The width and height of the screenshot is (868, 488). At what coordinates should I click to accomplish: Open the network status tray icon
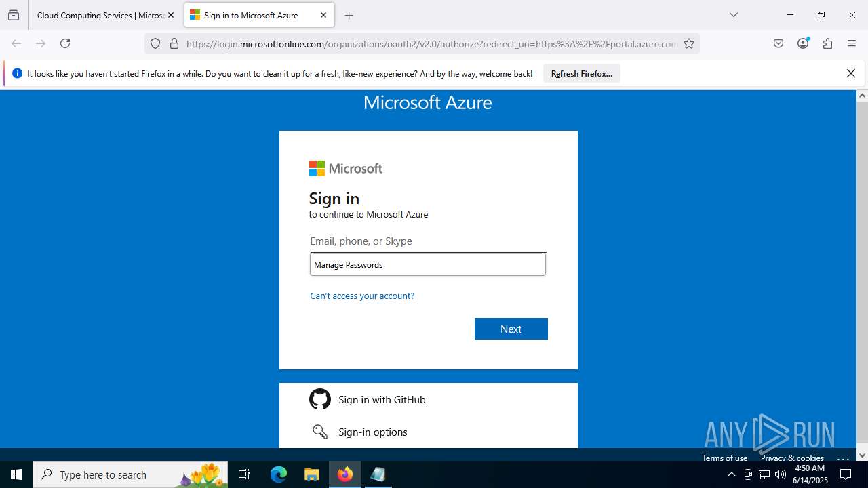764,474
